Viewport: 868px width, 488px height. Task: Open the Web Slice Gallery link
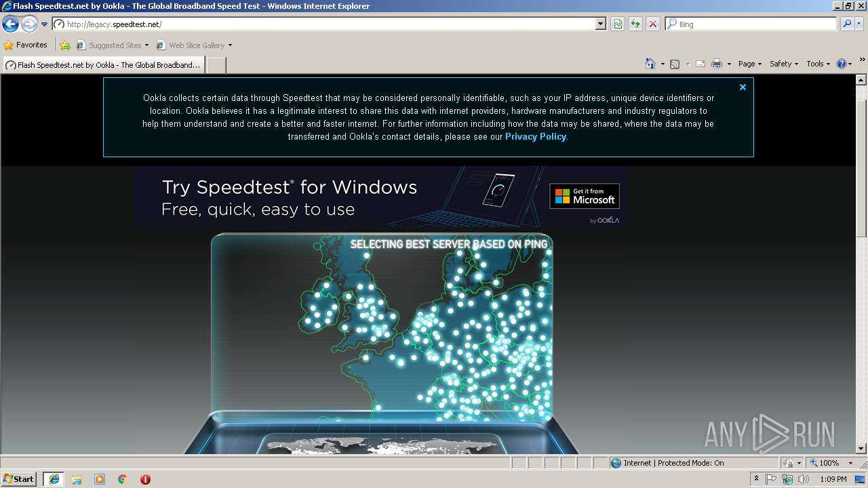coord(191,45)
